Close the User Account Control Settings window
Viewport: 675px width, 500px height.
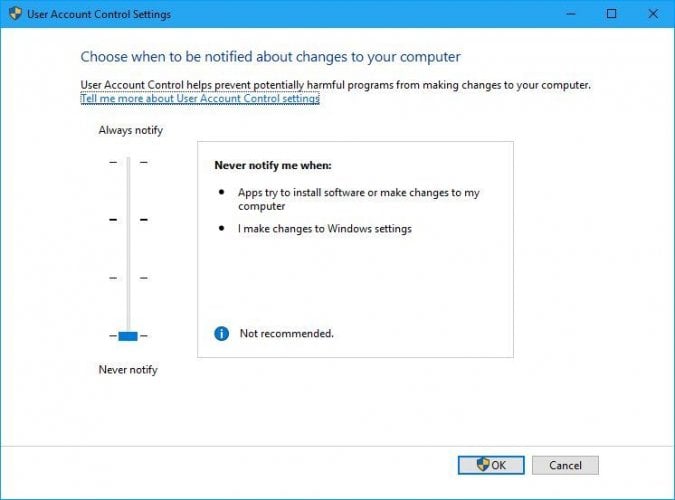(x=653, y=14)
